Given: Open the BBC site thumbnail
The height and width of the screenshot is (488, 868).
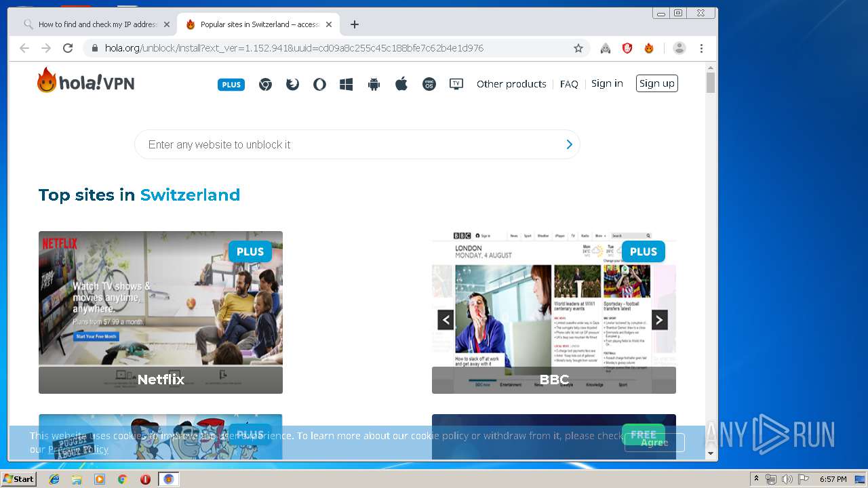Looking at the screenshot, I should [554, 312].
